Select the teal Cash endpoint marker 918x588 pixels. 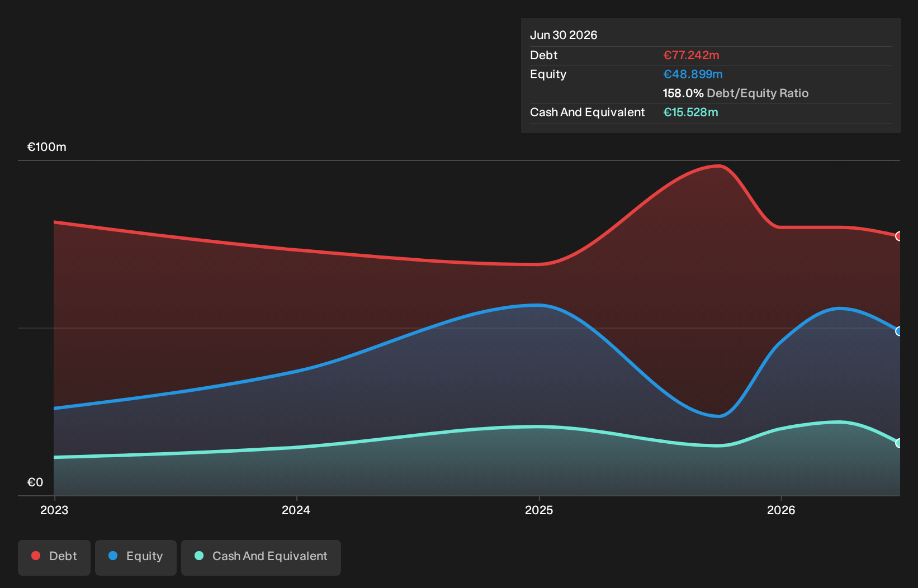[x=899, y=443]
